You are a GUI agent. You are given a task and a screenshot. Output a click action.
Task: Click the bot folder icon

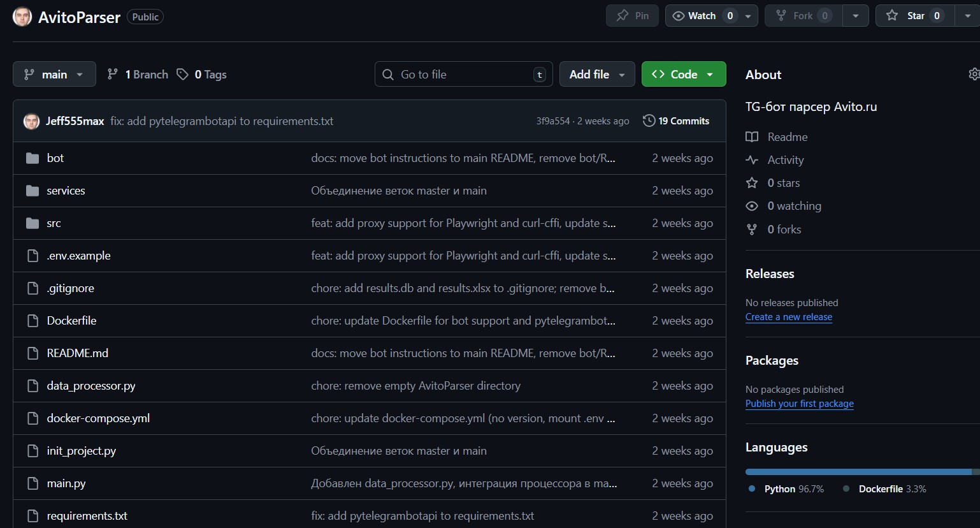coord(32,158)
